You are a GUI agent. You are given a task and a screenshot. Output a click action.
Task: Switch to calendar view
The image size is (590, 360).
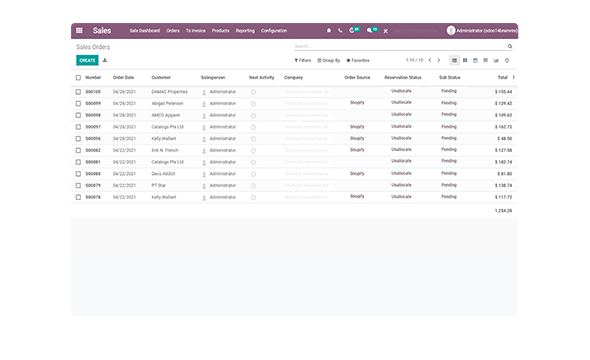[475, 60]
